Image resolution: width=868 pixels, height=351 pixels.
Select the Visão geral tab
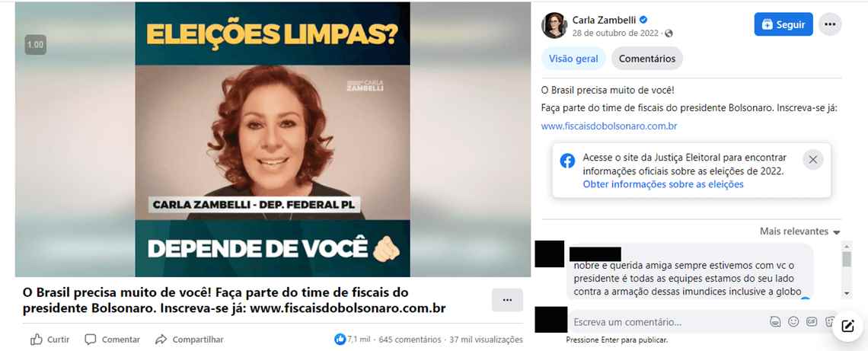click(x=573, y=59)
